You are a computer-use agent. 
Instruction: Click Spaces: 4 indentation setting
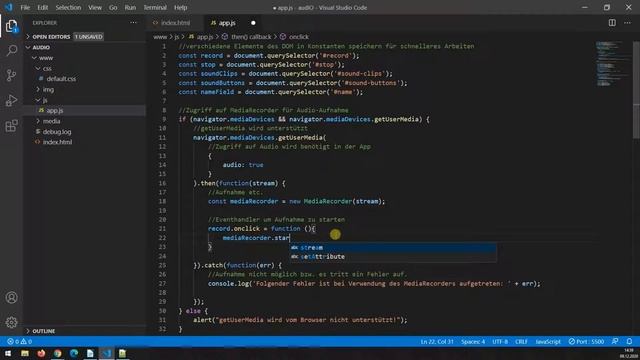coord(473,342)
